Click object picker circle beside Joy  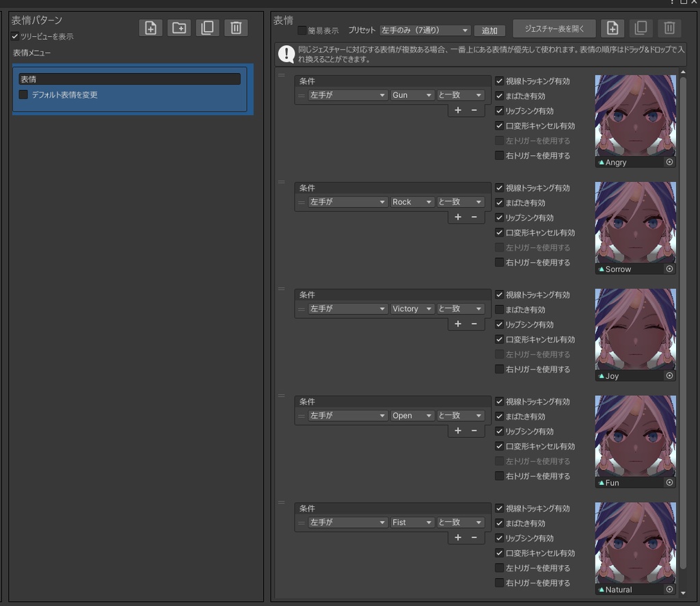(x=669, y=376)
